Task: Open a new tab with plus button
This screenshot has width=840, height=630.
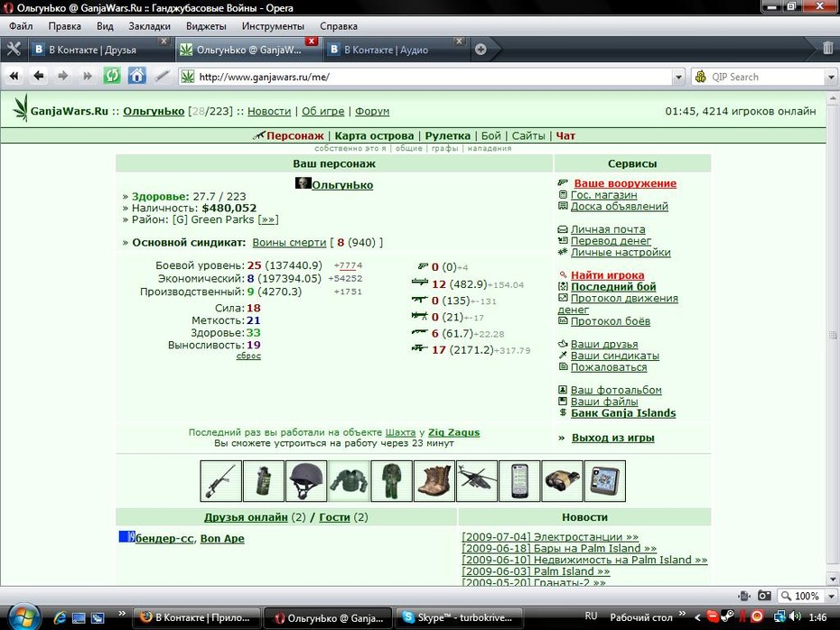Action: (481, 50)
